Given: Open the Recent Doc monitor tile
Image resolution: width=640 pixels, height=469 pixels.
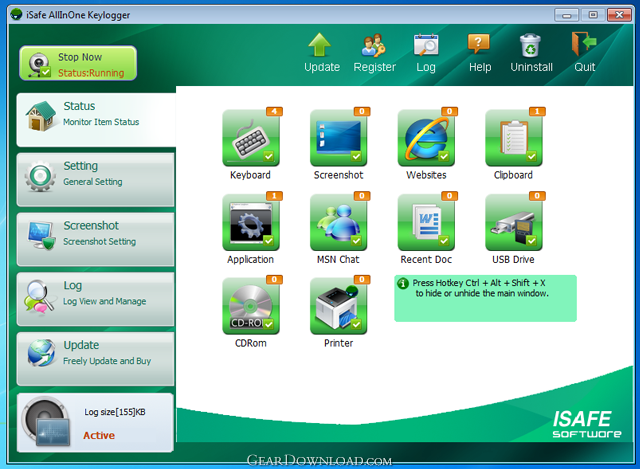Looking at the screenshot, I should 426,222.
